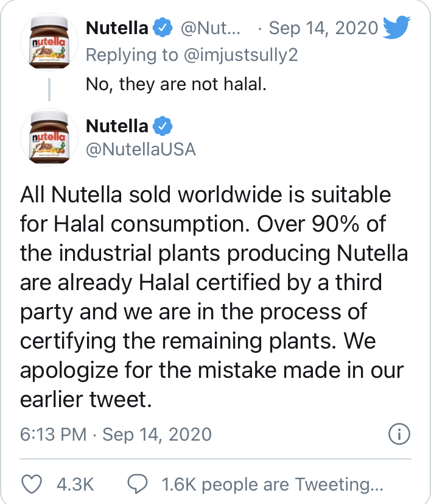Click the 4.3K likes count

(75, 484)
